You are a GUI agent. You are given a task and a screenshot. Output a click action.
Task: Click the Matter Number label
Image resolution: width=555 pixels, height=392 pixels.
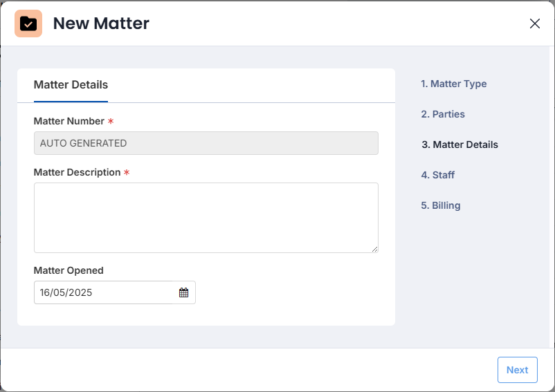(69, 121)
